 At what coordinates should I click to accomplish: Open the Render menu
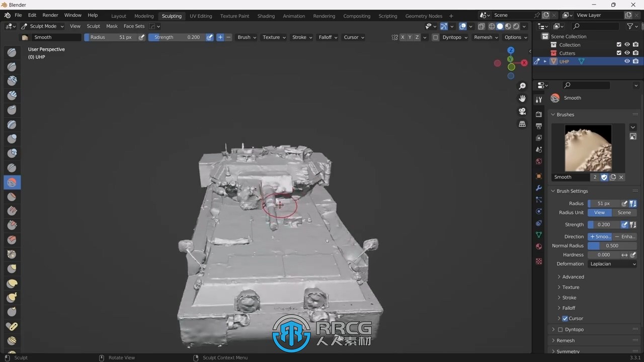click(50, 16)
